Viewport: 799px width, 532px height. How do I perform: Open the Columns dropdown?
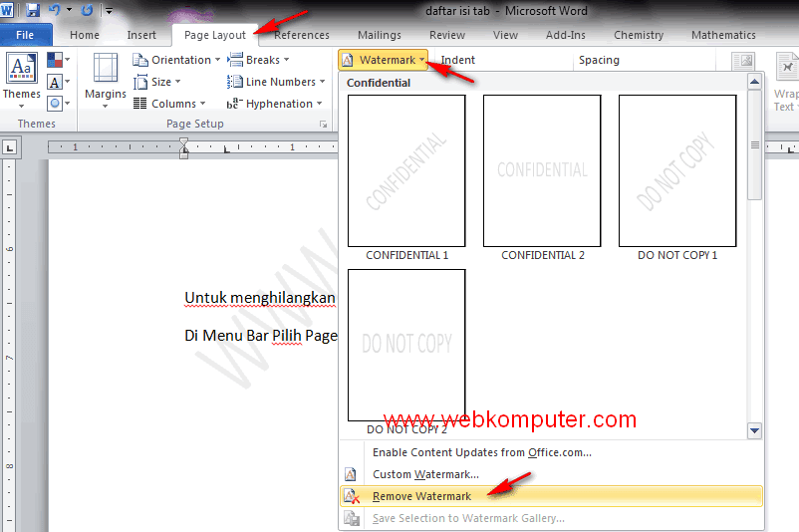169,104
